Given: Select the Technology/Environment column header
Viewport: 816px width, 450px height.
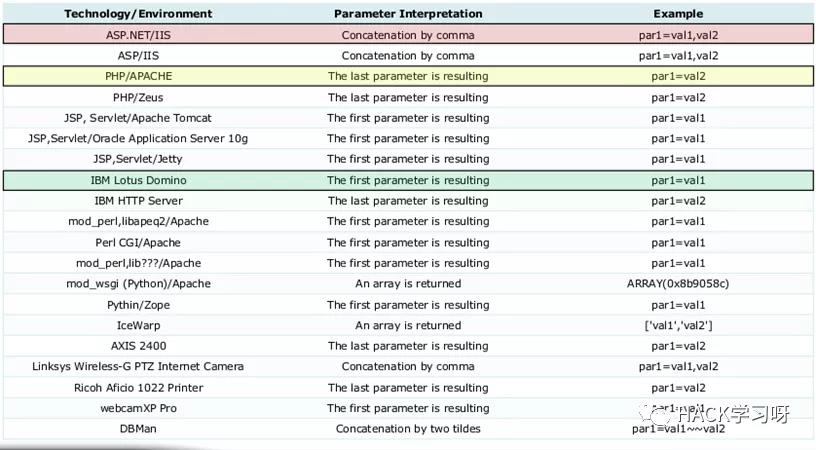Looking at the screenshot, I should click(138, 14).
